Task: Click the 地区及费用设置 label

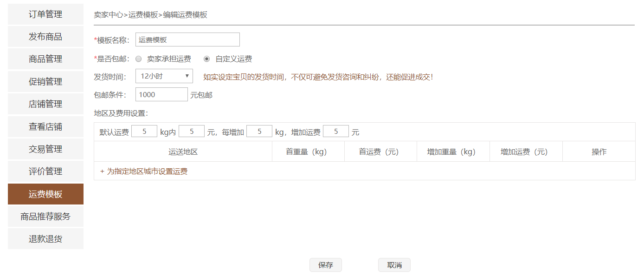Action: coord(121,113)
